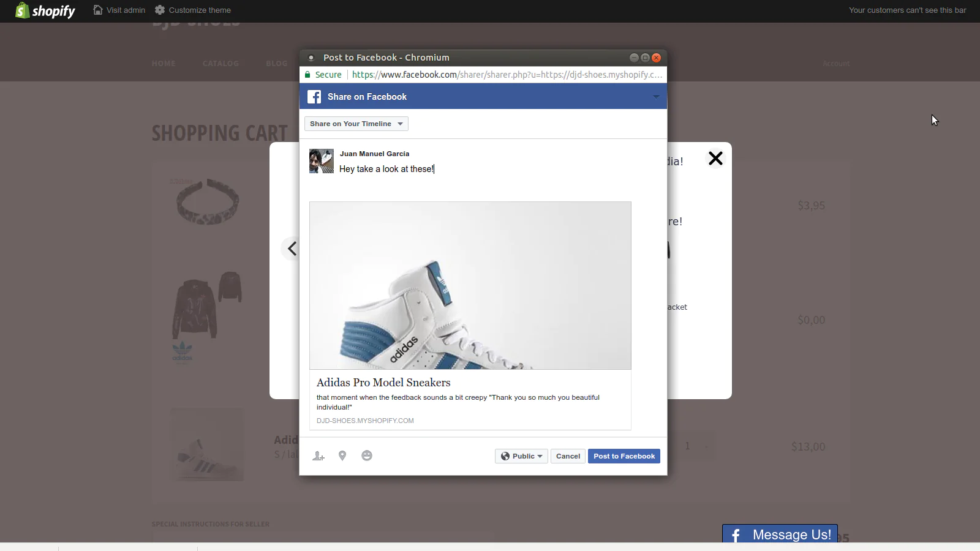Image resolution: width=980 pixels, height=551 pixels.
Task: Click the Secure padlock icon in the address bar
Action: (x=307, y=75)
